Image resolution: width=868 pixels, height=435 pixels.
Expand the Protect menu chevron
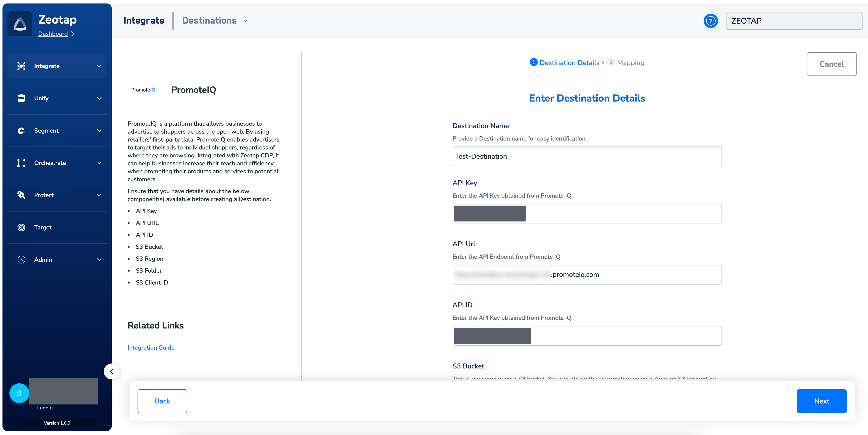[99, 195]
